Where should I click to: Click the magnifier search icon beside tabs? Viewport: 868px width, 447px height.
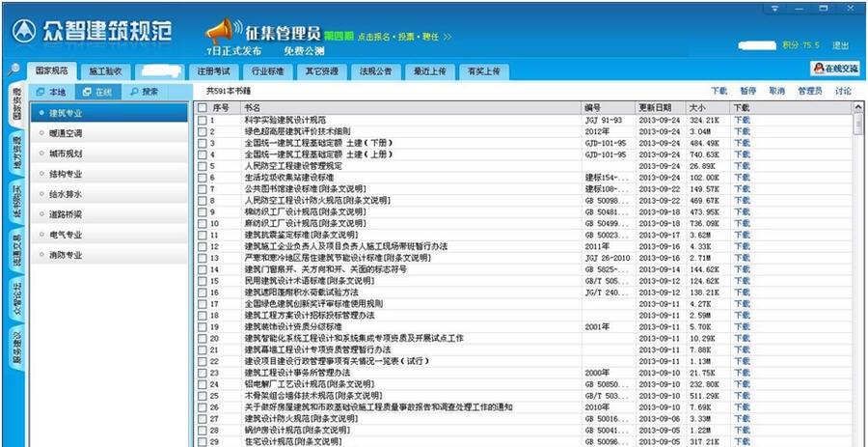[x=14, y=70]
